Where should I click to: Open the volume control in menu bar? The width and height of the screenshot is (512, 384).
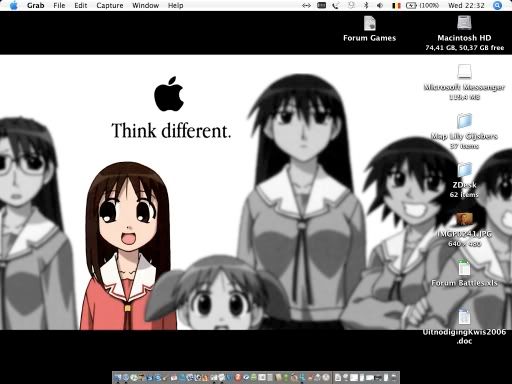coord(380,5)
